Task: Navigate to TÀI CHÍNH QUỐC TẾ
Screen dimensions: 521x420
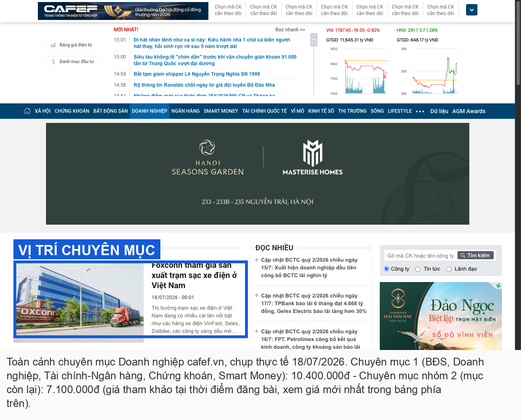Action: (x=265, y=111)
